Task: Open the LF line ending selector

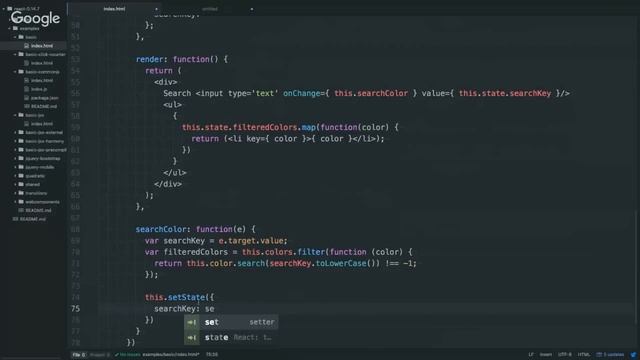Action: click(531, 354)
